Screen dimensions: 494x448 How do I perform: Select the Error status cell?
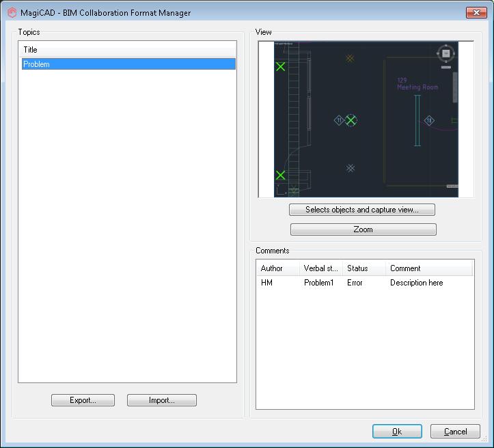tap(355, 283)
